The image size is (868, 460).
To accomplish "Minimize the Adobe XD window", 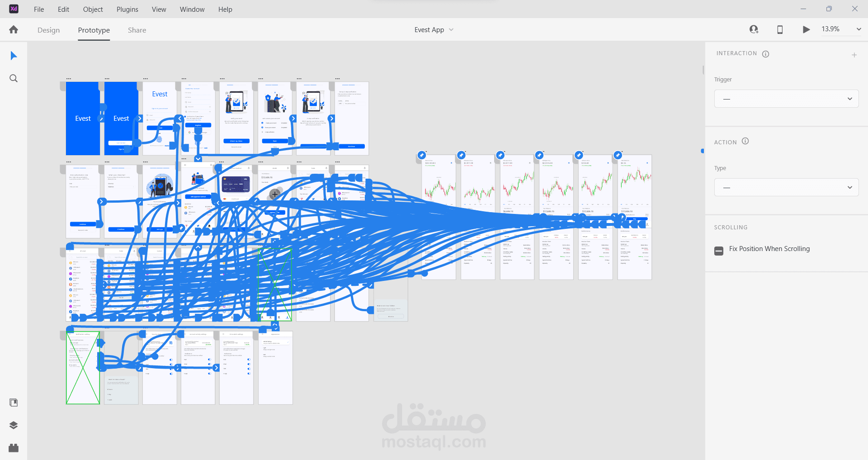I will pyautogui.click(x=803, y=9).
